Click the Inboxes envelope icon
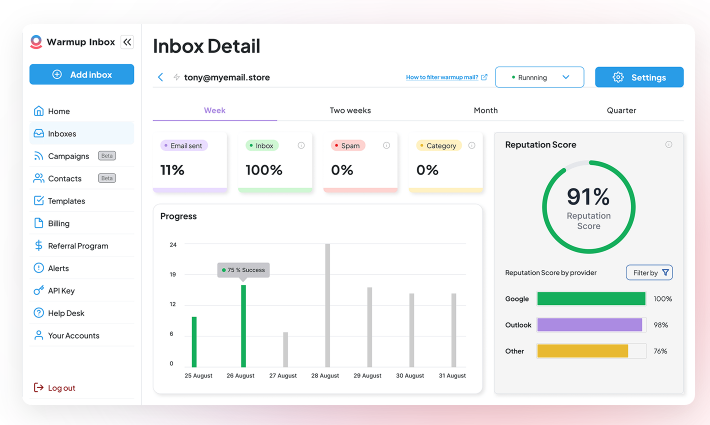Viewport: 710px width, 425px height. 39,134
